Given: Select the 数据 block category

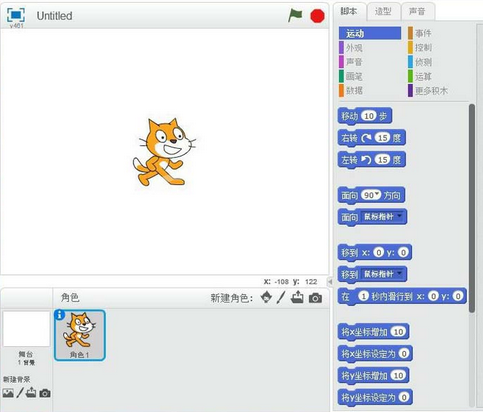Looking at the screenshot, I should tap(351, 90).
